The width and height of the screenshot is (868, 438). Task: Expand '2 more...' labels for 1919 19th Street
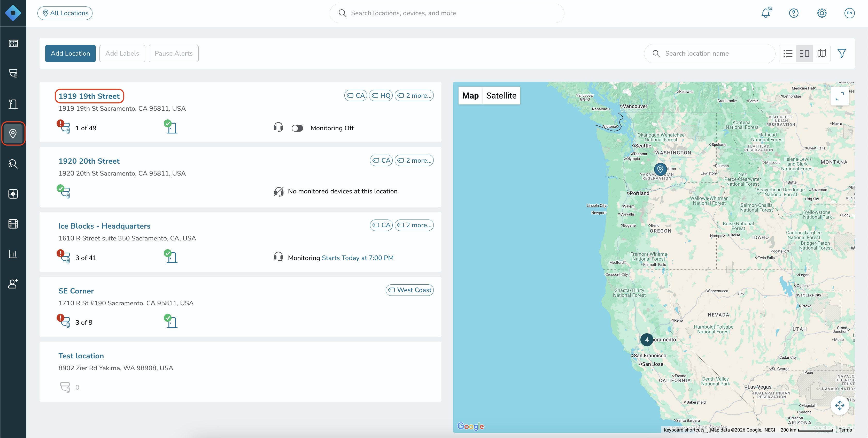tap(414, 95)
